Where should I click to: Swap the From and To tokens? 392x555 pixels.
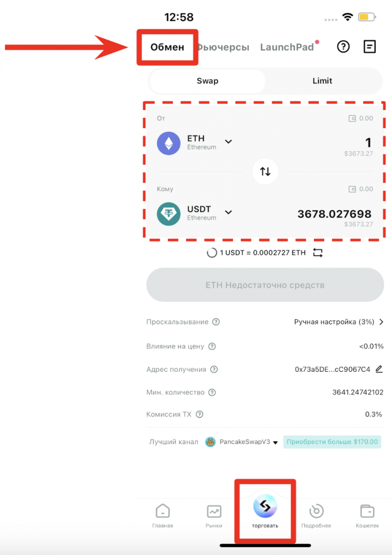(265, 171)
